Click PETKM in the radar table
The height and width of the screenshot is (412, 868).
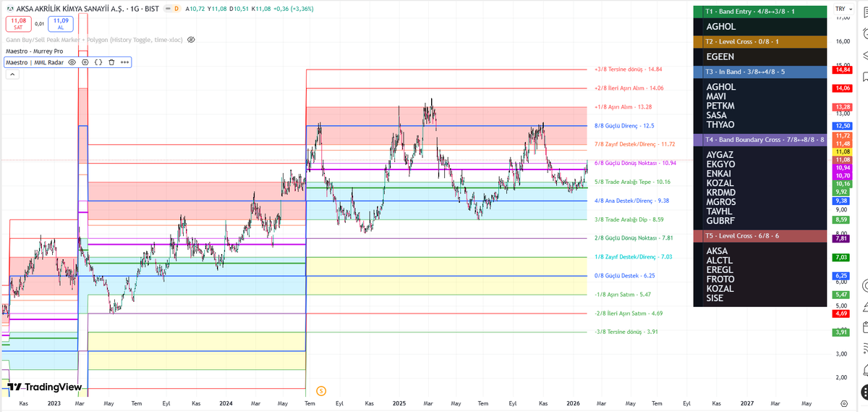[x=720, y=106]
